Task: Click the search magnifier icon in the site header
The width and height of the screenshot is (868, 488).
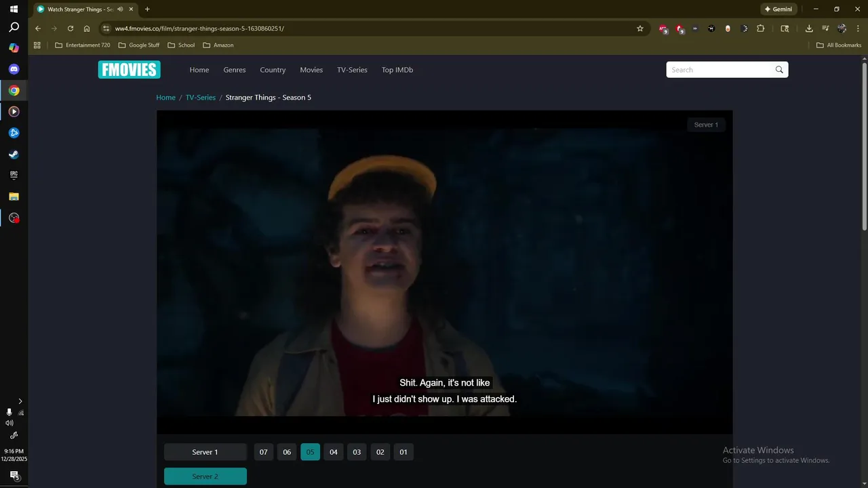Action: (x=779, y=70)
